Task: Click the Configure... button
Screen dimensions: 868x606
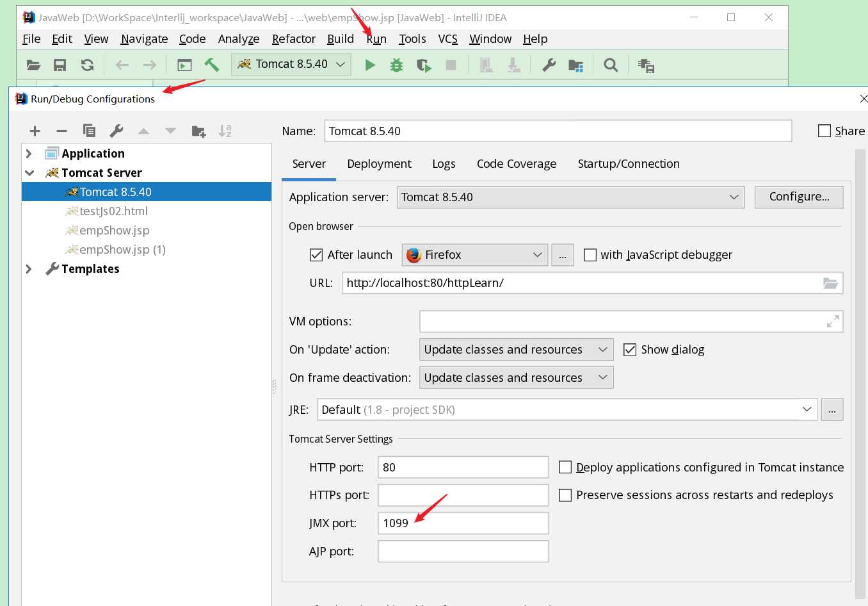Action: [799, 197]
